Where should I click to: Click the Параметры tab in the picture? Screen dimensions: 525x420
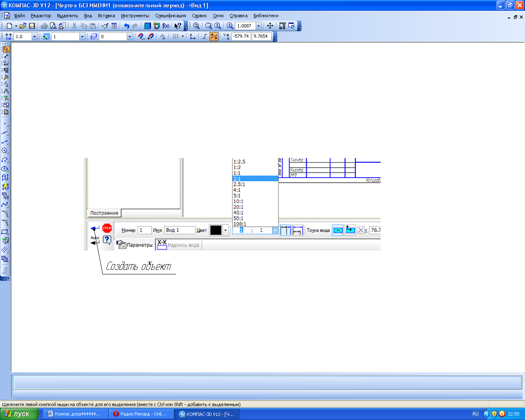pos(135,245)
